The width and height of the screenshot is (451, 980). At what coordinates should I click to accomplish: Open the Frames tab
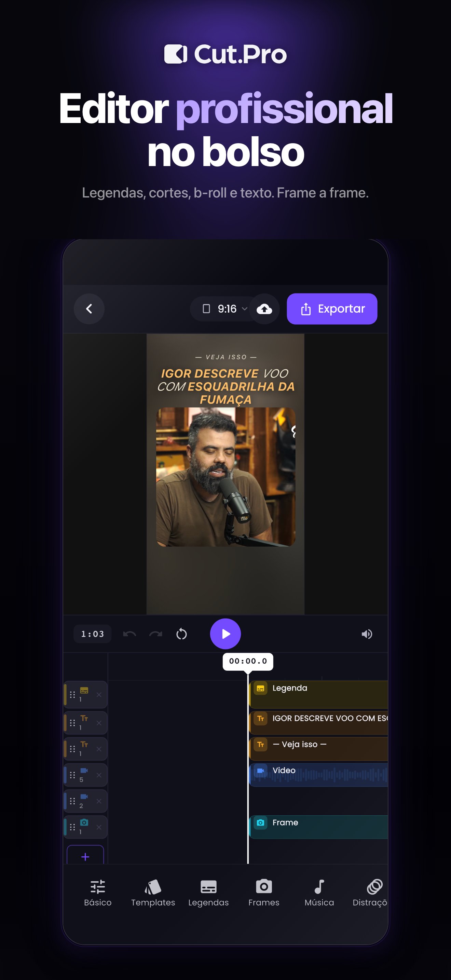[264, 893]
